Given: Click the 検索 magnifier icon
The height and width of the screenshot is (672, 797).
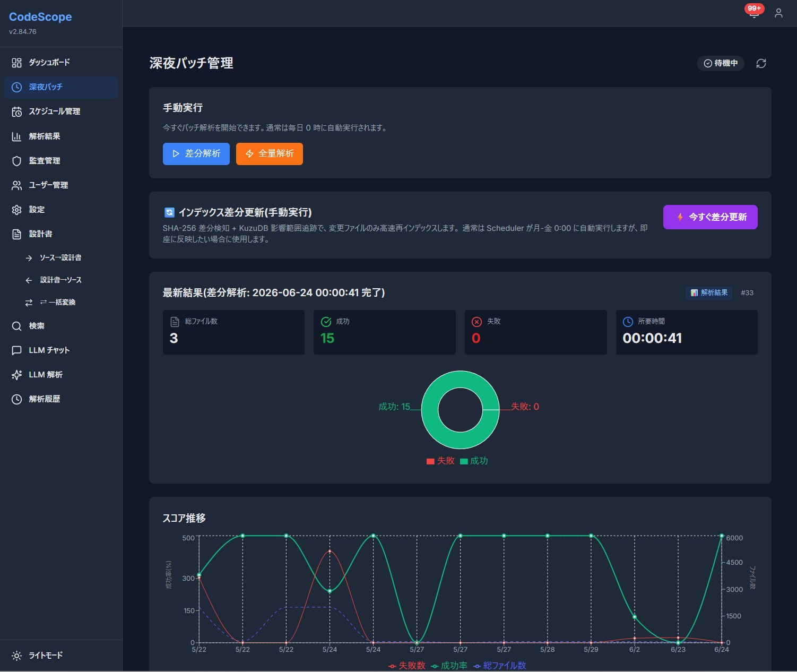Looking at the screenshot, I should pyautogui.click(x=16, y=326).
